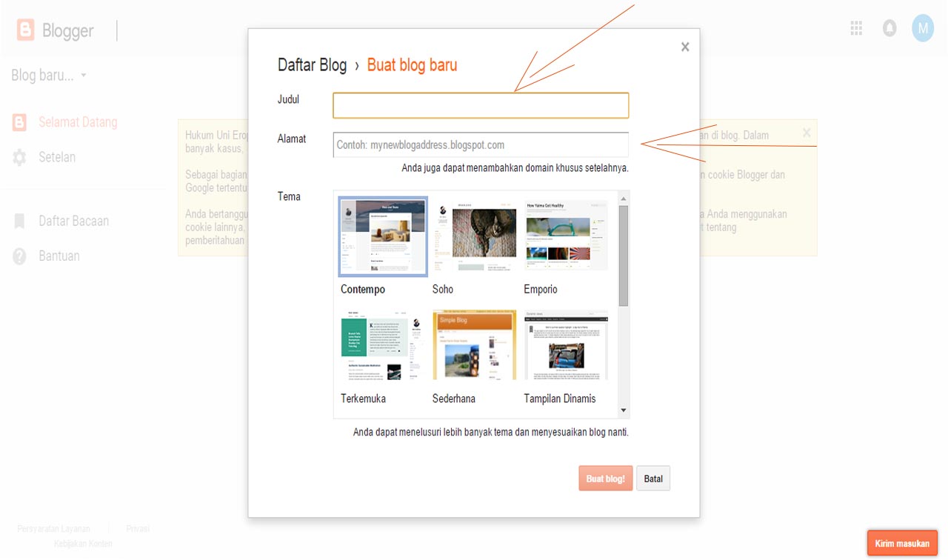This screenshot has width=948, height=560.
Task: Open the account avatar M
Action: tap(923, 29)
